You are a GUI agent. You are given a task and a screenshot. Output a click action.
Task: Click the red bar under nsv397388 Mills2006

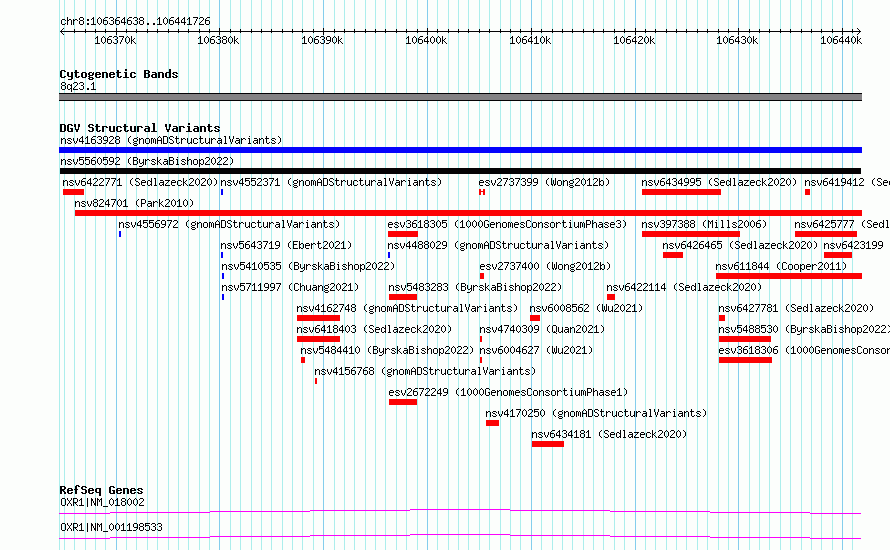pyautogui.click(x=691, y=234)
